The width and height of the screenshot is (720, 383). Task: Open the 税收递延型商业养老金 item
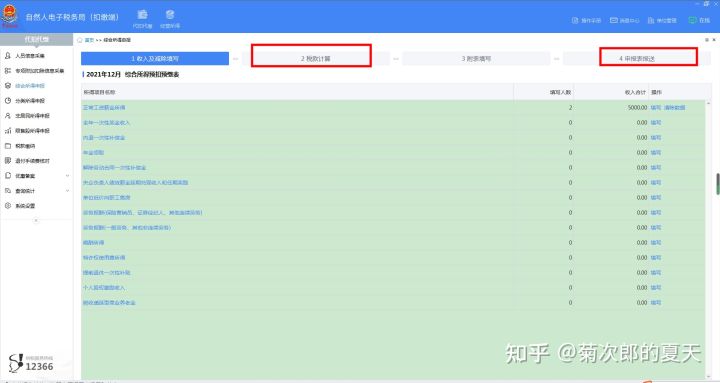pyautogui.click(x=109, y=303)
